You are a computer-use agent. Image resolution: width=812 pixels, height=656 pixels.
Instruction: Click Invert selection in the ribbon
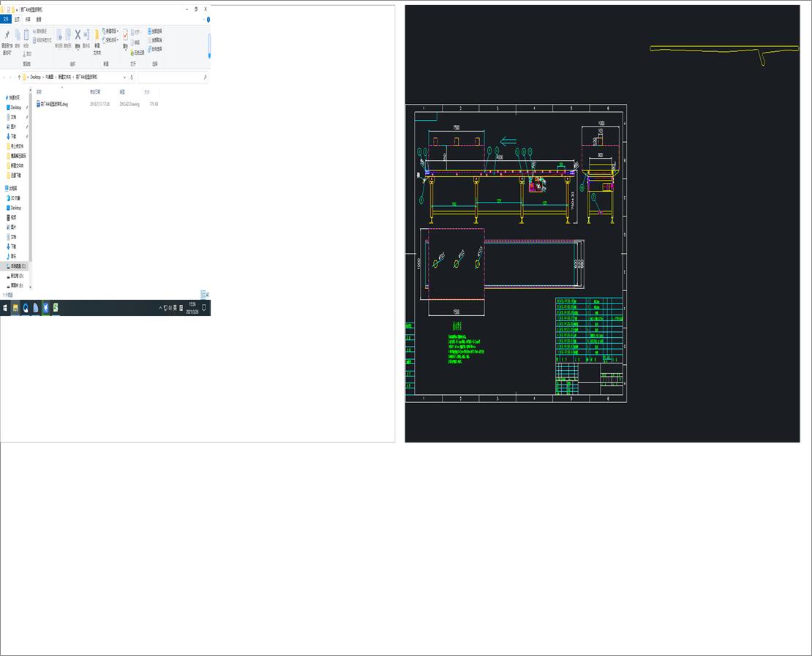155,49
